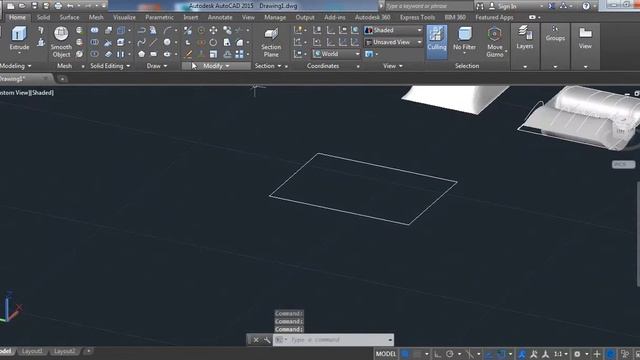The height and width of the screenshot is (360, 640).
Task: Select the Smooth Object mesh tool
Action: click(x=61, y=42)
